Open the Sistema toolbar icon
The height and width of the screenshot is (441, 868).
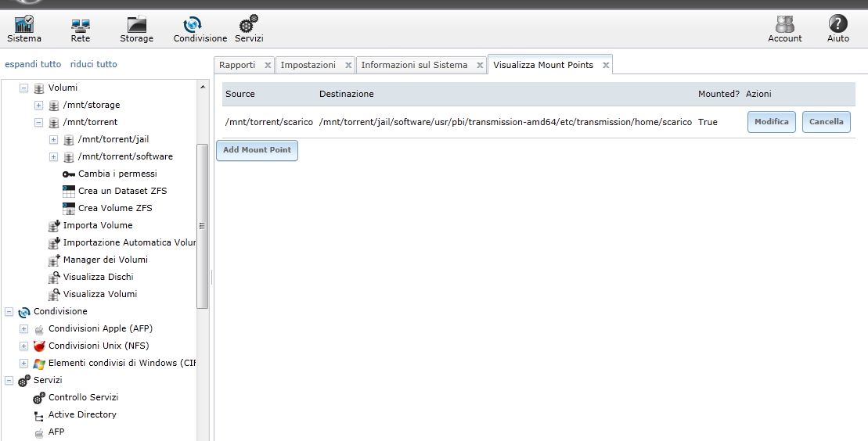(x=23, y=24)
